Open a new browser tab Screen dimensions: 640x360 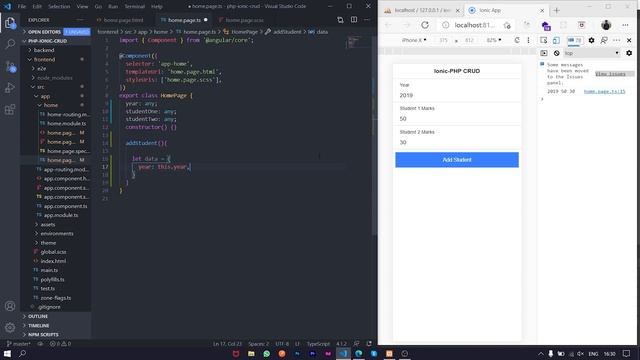[x=556, y=10]
